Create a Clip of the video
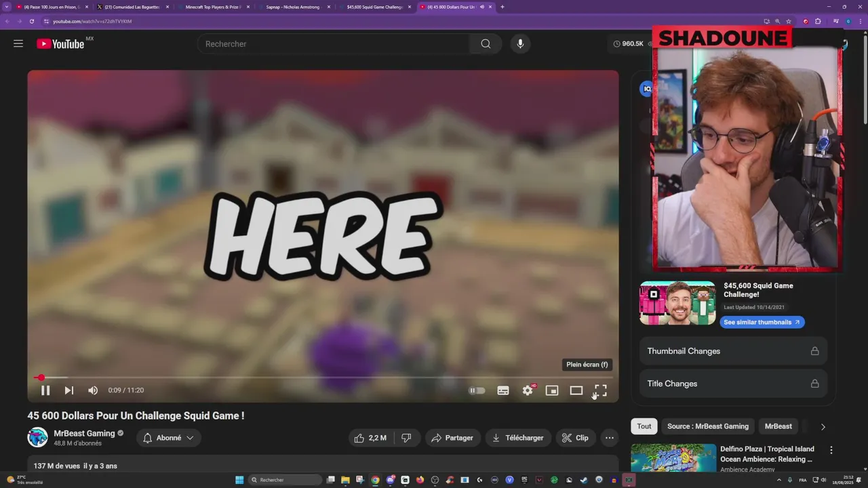 [575, 438]
